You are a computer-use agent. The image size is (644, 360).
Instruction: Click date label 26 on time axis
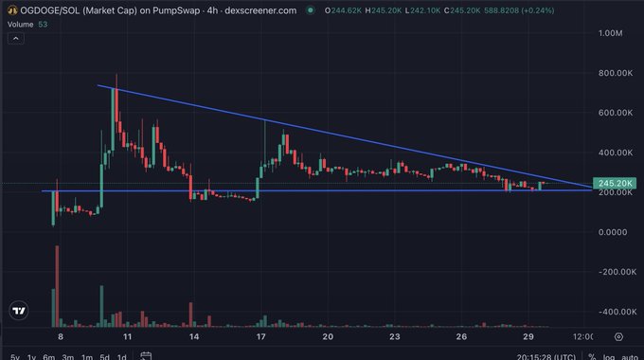point(461,337)
